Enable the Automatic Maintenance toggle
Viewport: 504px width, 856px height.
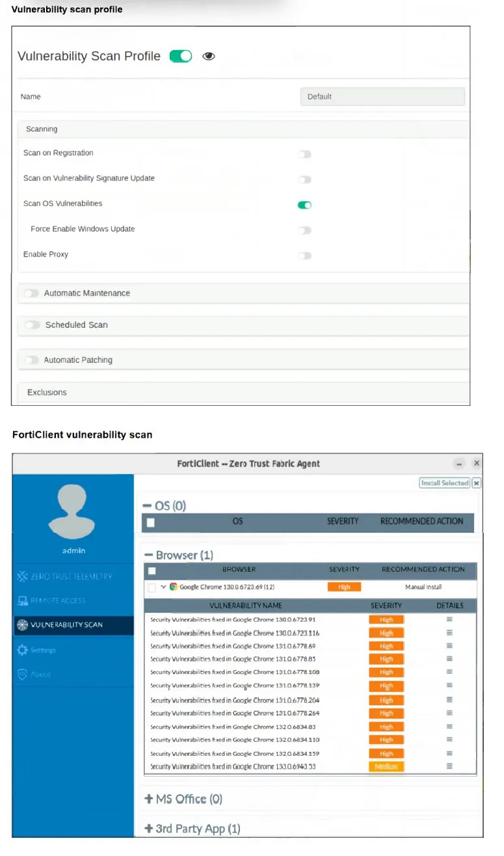31,293
